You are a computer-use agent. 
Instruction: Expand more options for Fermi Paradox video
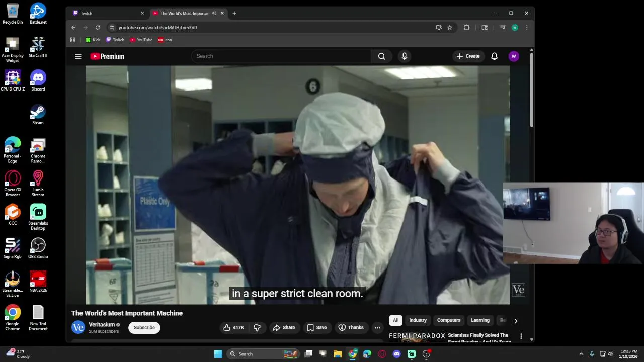pyautogui.click(x=521, y=336)
